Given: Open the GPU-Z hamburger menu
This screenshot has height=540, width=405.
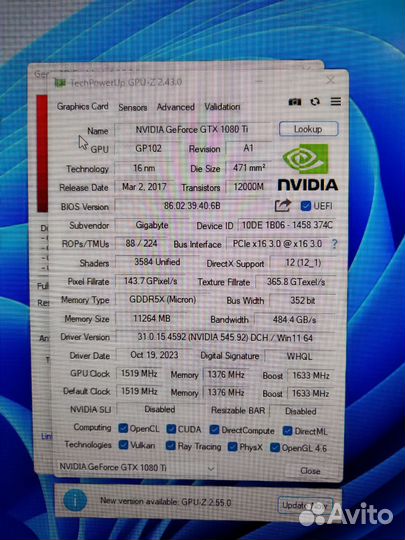Looking at the screenshot, I should tap(336, 102).
